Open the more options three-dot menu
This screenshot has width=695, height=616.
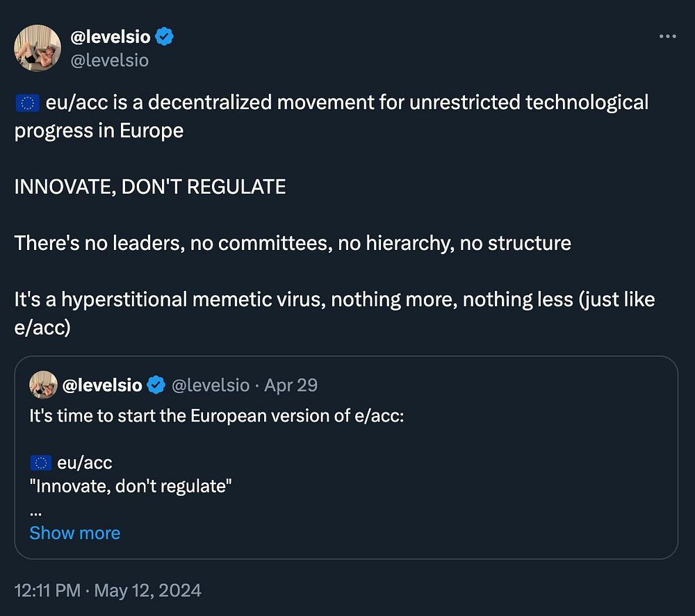667,37
